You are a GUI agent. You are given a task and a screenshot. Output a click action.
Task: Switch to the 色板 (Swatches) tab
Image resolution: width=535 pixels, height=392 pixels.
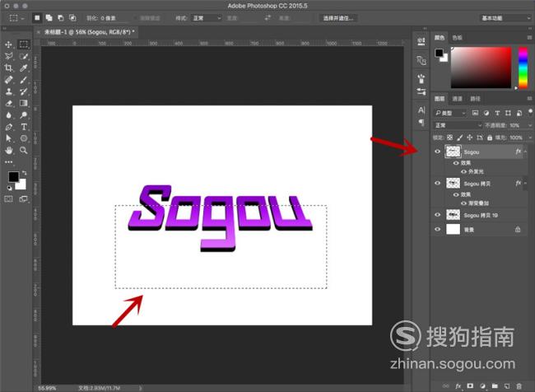click(457, 38)
